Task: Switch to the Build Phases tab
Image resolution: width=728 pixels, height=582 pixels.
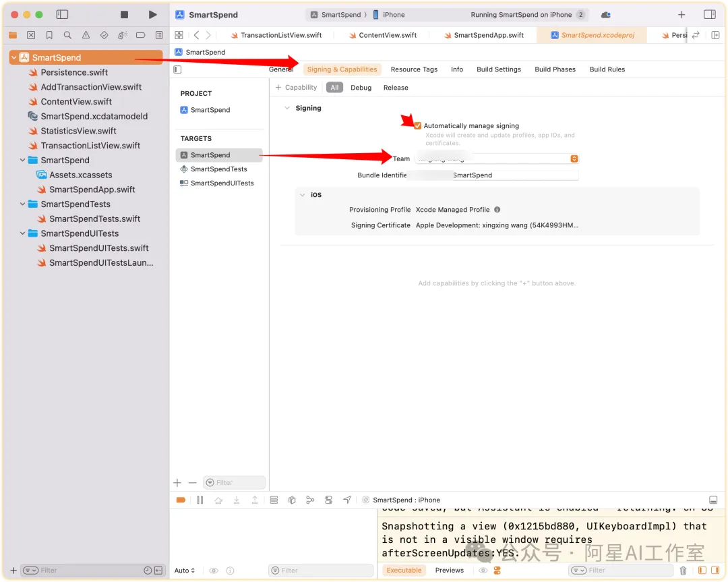Action: click(555, 69)
